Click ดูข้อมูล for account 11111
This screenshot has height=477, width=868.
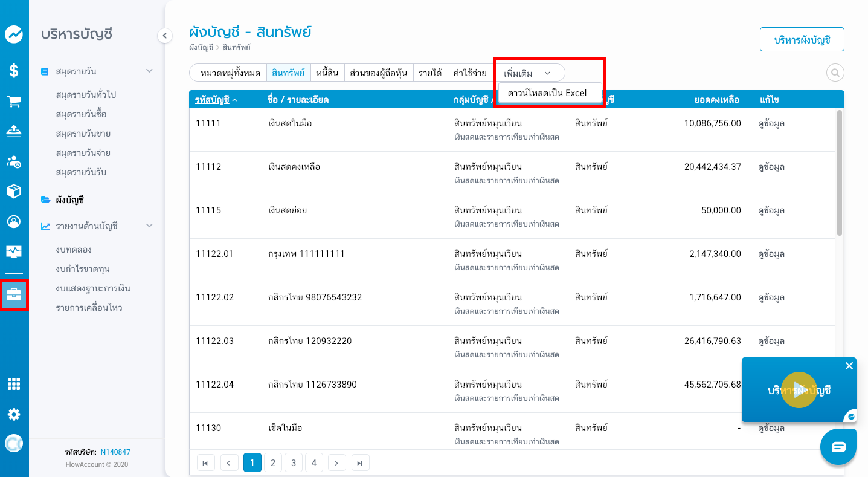pyautogui.click(x=771, y=123)
